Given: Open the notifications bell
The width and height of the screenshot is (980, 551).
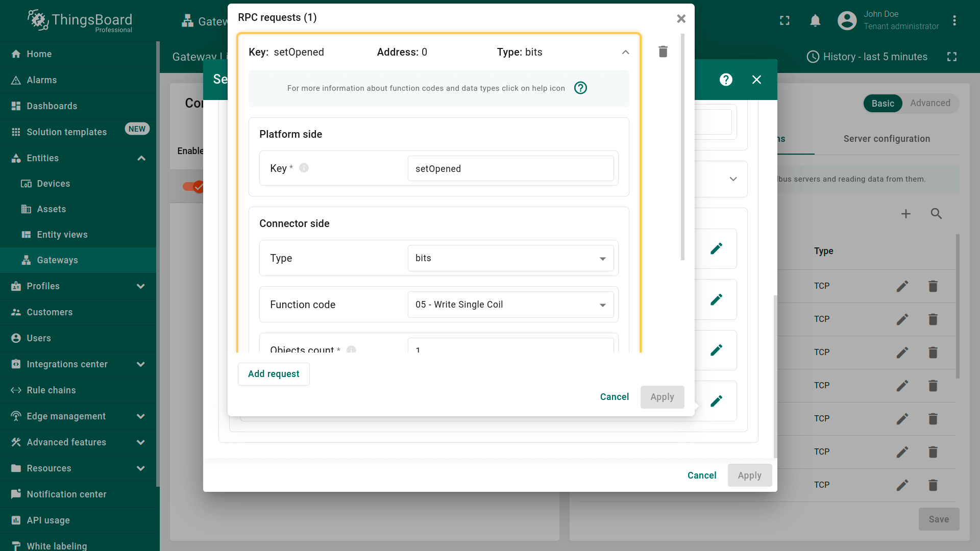Looking at the screenshot, I should coord(815,20).
